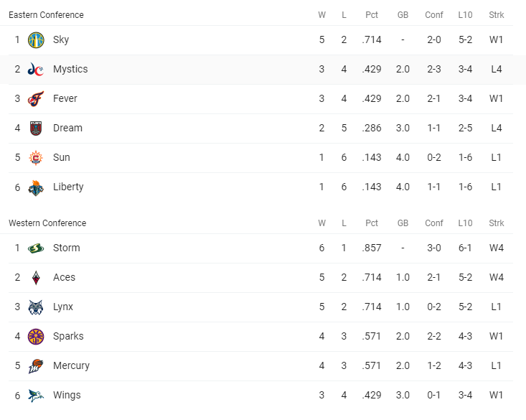Viewport: 526px width, 420px height.
Task: Select the Liberty team name
Action: [68, 187]
